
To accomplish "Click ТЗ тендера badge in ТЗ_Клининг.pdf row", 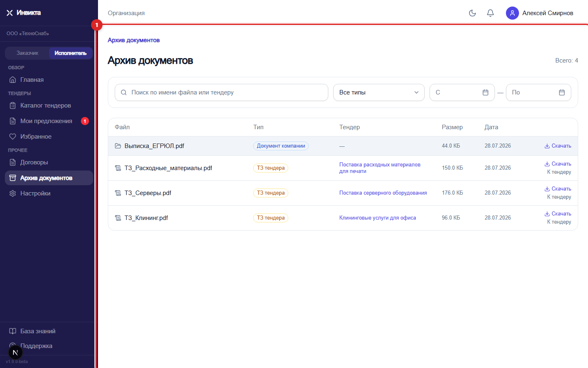I will point(271,218).
